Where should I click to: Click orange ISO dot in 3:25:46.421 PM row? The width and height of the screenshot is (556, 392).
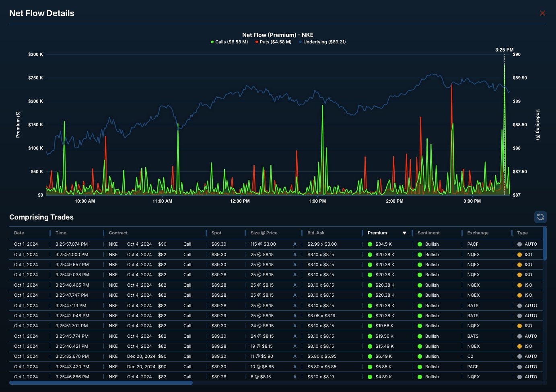coord(519,346)
